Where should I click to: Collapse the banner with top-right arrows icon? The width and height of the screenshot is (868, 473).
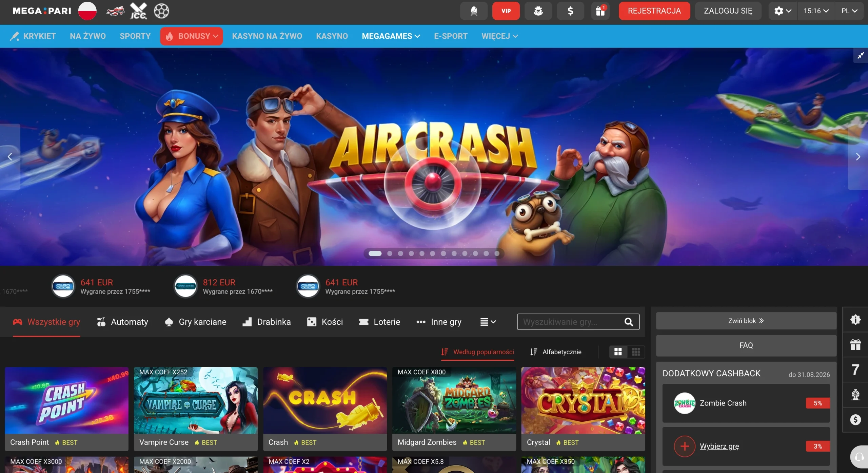click(x=861, y=55)
